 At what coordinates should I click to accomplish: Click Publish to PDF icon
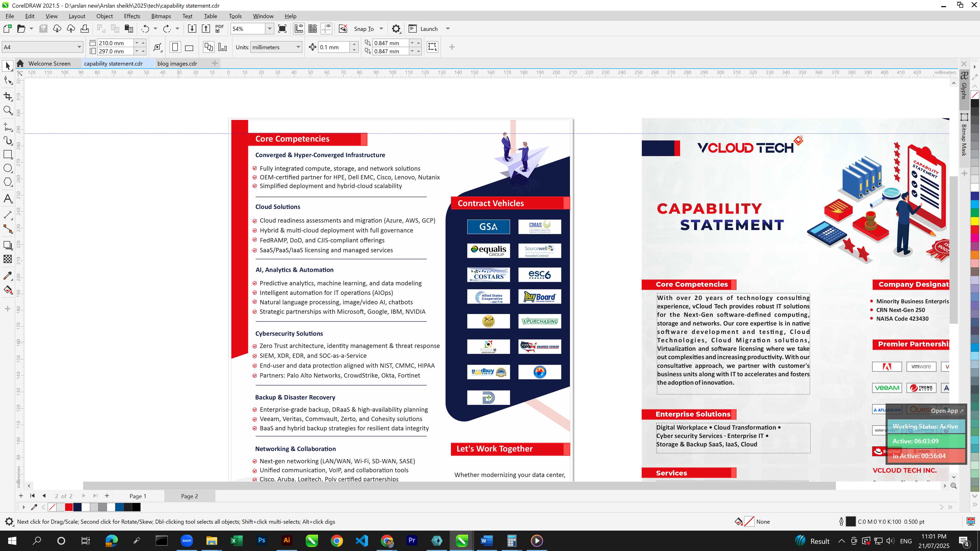click(x=219, y=29)
